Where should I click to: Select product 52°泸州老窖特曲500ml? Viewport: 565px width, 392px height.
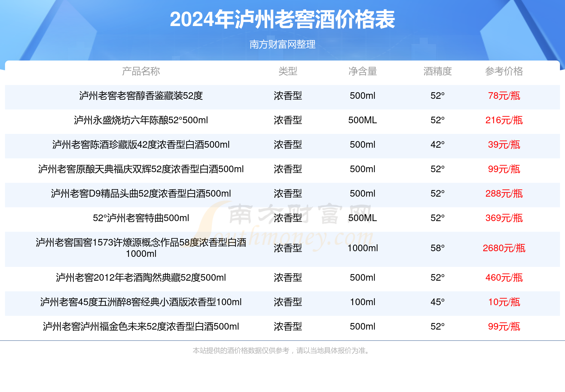point(141,218)
